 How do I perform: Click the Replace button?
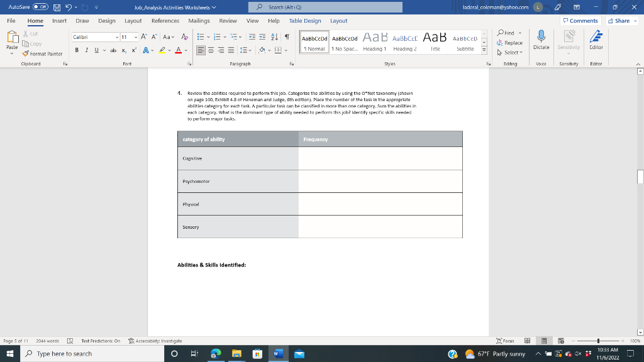(x=509, y=44)
